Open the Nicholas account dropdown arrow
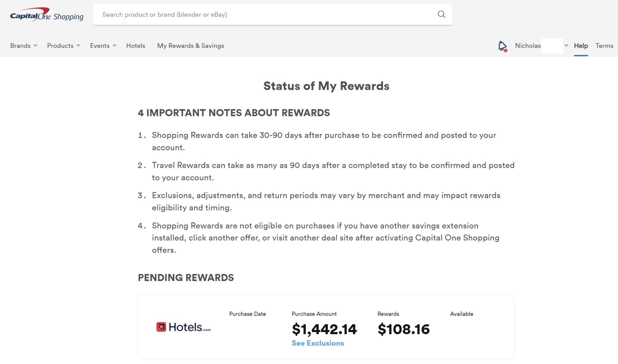This screenshot has width=618, height=364. 566,46
